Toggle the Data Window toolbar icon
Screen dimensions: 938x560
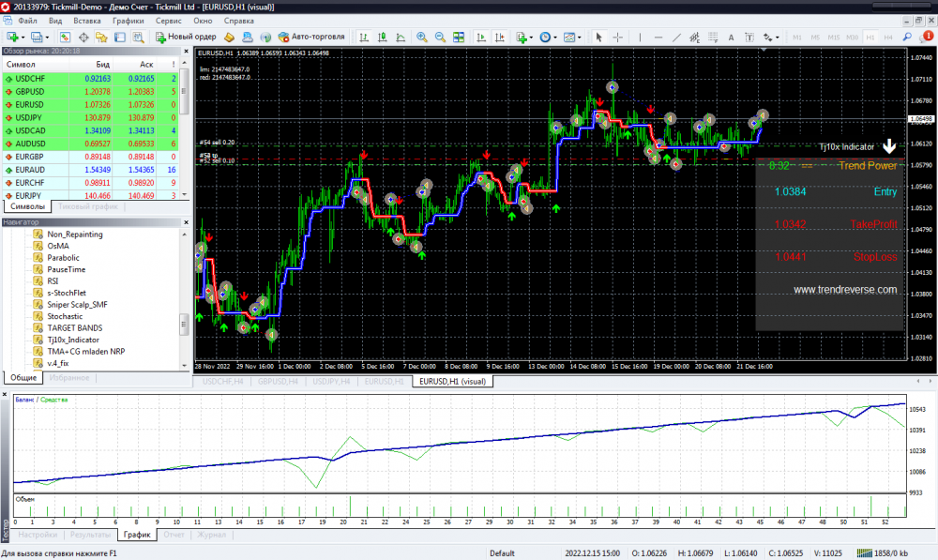click(x=83, y=38)
